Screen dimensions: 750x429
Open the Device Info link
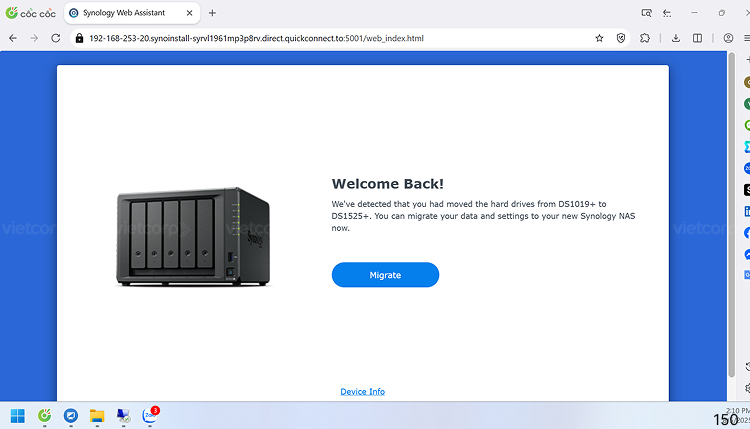pyautogui.click(x=362, y=391)
